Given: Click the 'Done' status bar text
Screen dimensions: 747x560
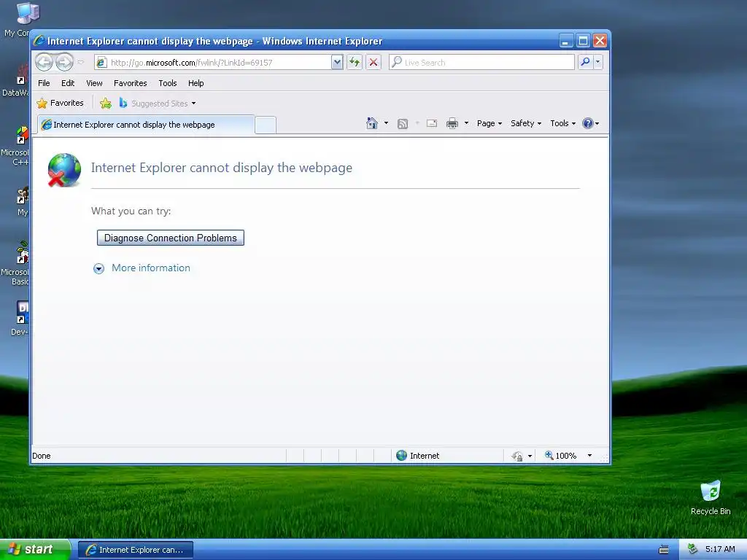Looking at the screenshot, I should [x=42, y=456].
